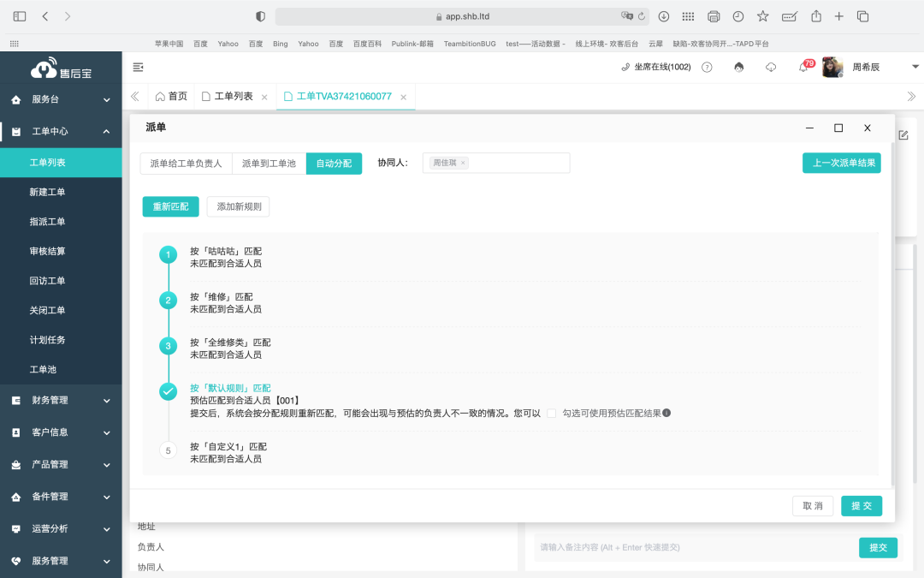Screen dimensions: 924x578
Task: Expand the 运营分析 sidebar menu
Action: coord(62,529)
